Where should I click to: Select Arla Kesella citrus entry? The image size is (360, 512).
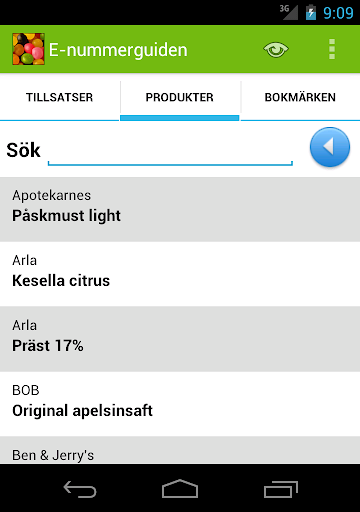[x=180, y=274]
